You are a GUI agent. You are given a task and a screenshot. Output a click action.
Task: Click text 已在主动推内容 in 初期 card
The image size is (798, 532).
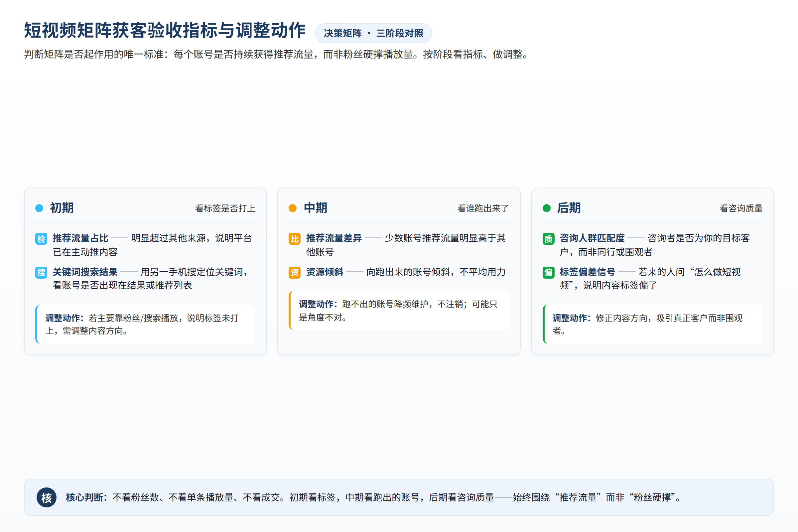[x=85, y=252]
